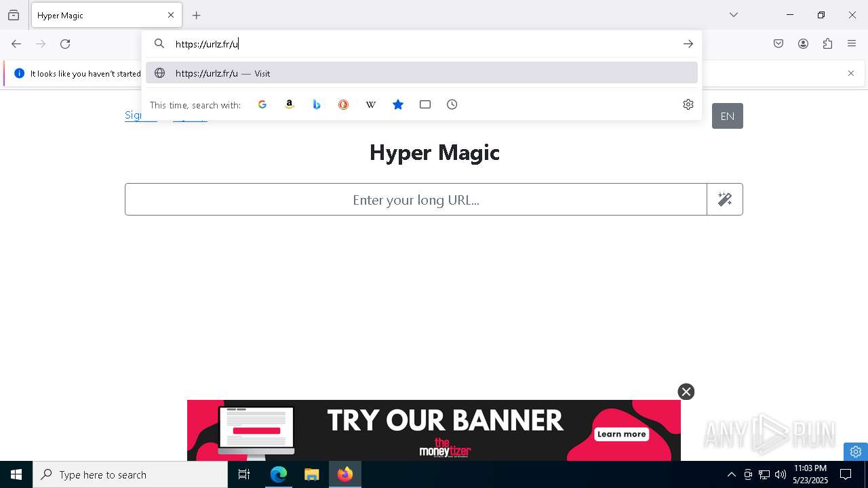Open Extensions panel
868x488 pixels.
pos(827,44)
